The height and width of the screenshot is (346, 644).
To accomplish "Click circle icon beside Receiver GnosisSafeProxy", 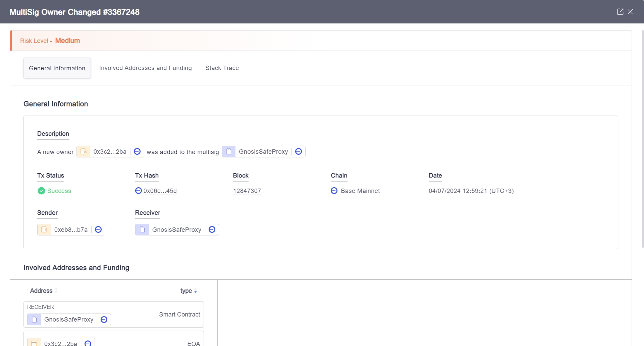I will coord(212,229).
